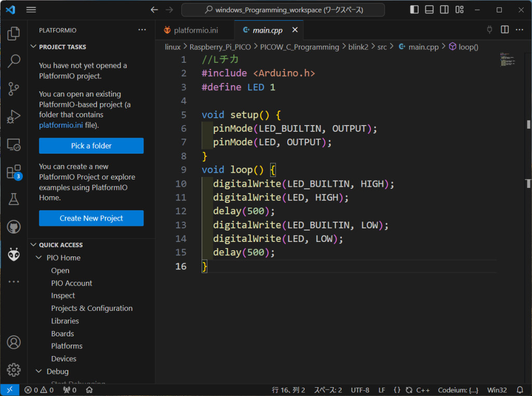This screenshot has width=532, height=396.
Task: Select breadcrumb PICOW_C_Programming
Action: 299,47
